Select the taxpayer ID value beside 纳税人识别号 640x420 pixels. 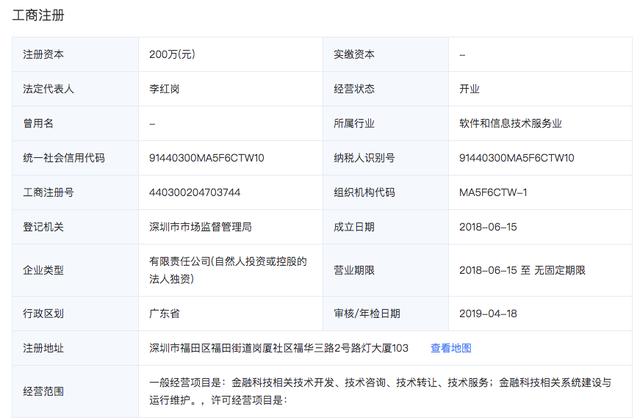(517, 158)
